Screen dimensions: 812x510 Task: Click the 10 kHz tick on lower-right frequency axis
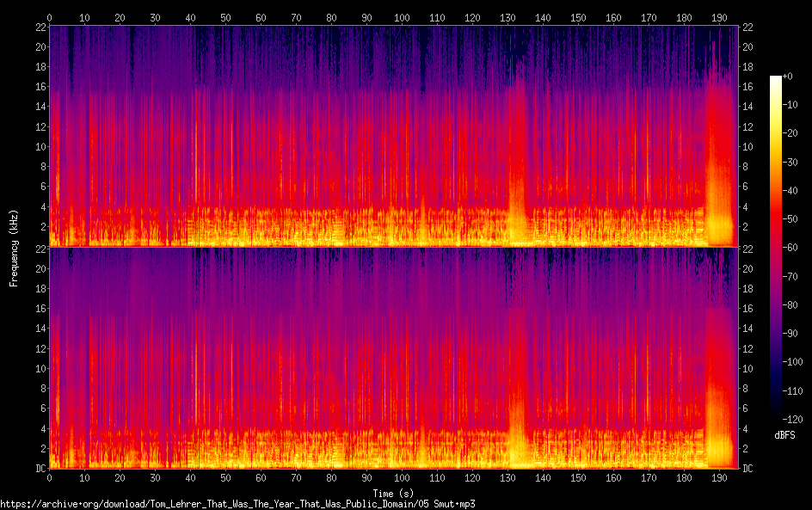747,368
